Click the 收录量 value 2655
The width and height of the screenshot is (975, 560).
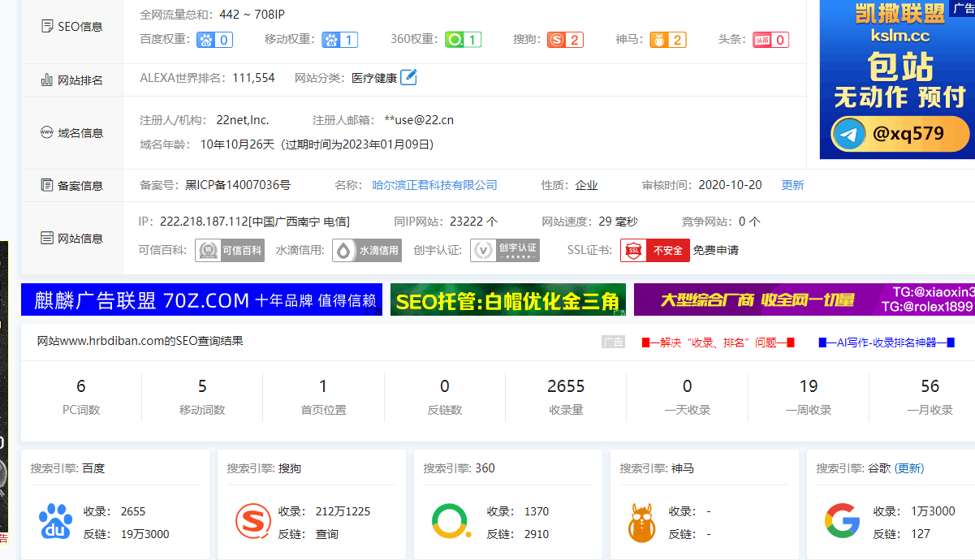pos(566,386)
